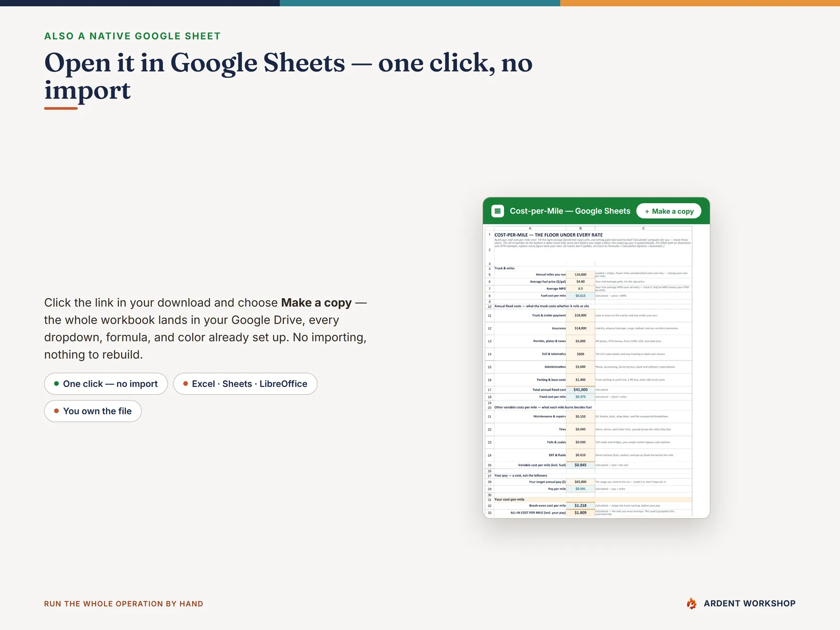Select the 'Parking & base costs' value $1,400

click(580, 380)
